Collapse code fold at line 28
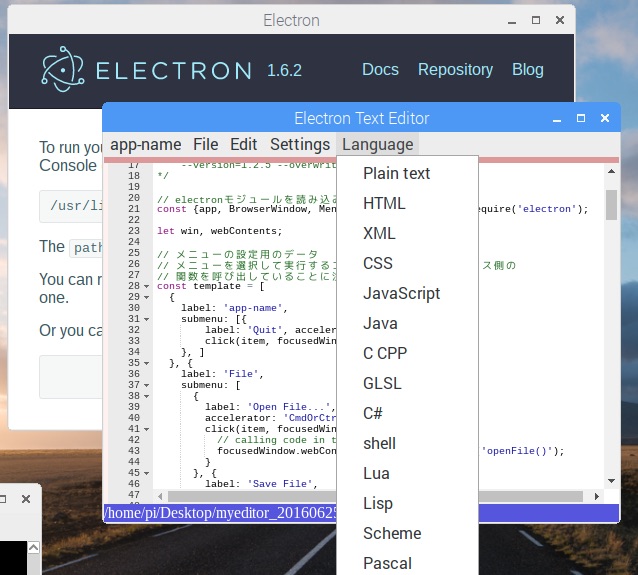Screen dimensions: 638x575 pos(146,286)
